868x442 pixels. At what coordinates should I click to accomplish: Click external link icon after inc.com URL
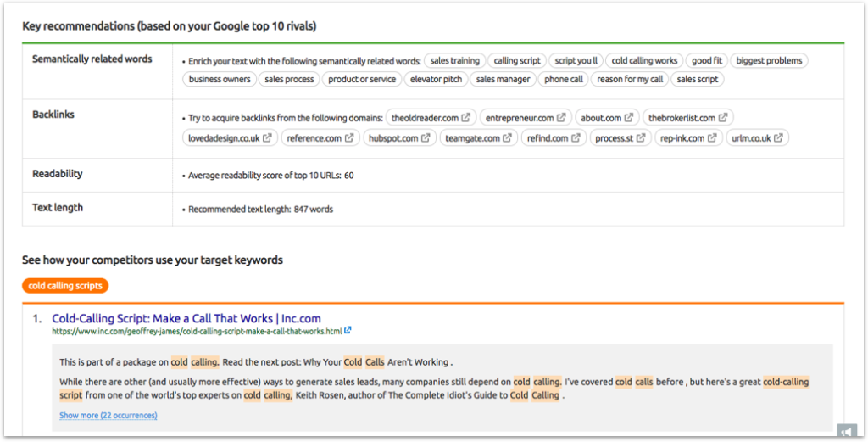(x=348, y=331)
